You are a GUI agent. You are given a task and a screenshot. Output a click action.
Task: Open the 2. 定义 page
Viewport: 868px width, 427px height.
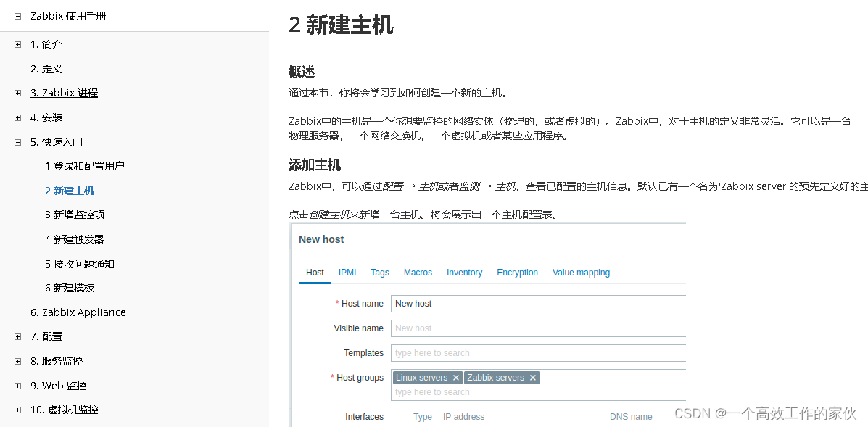tap(46, 69)
